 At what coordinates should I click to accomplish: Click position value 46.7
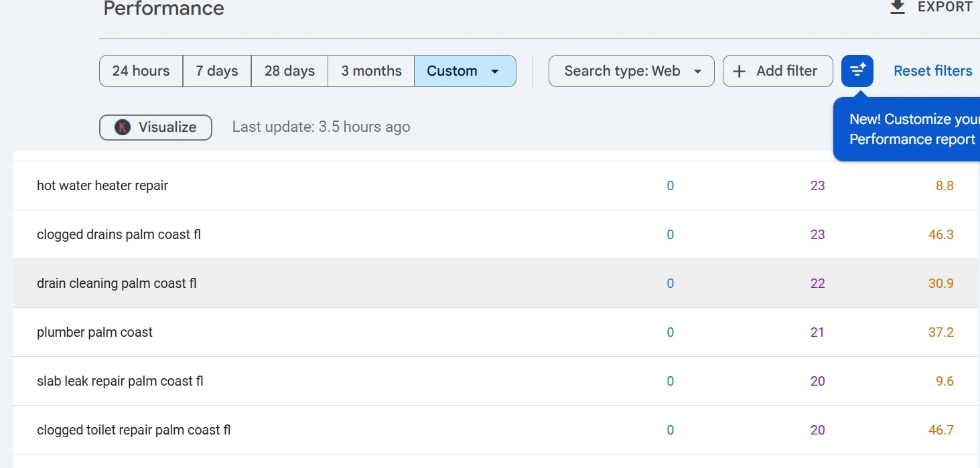click(941, 430)
